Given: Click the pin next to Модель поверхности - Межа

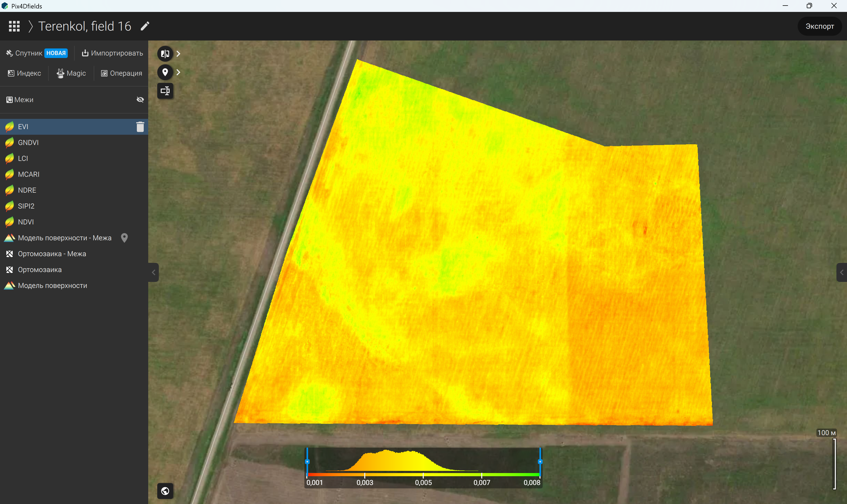Looking at the screenshot, I should coord(124,238).
